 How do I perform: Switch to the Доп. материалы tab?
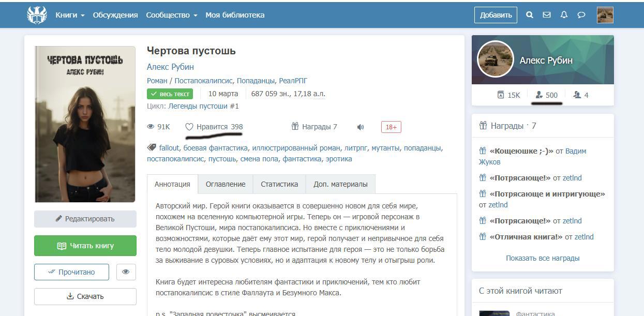tap(340, 184)
